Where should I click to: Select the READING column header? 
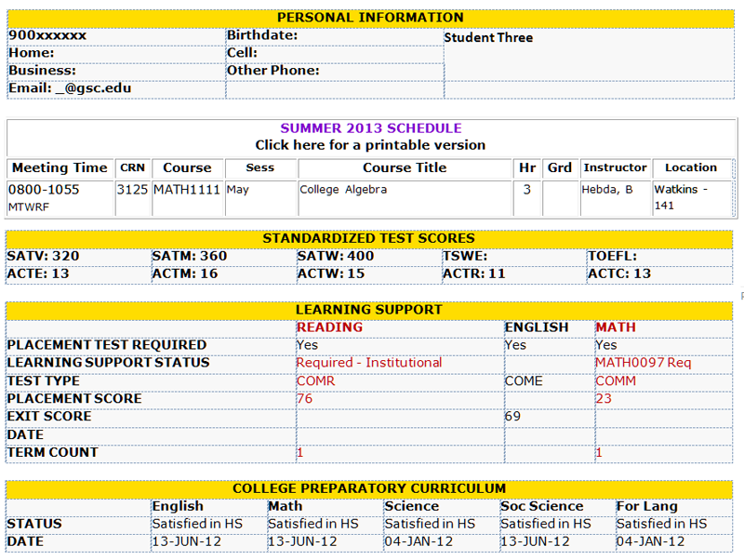[x=319, y=327]
